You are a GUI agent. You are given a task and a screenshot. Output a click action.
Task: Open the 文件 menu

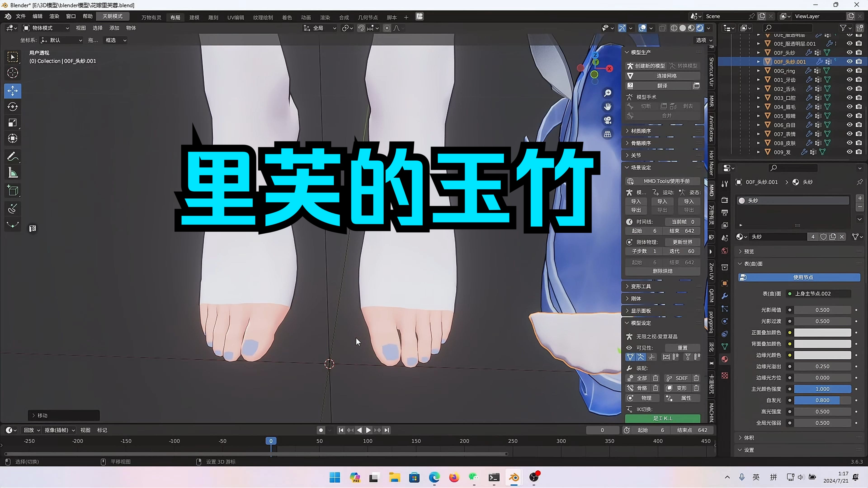pos(21,16)
